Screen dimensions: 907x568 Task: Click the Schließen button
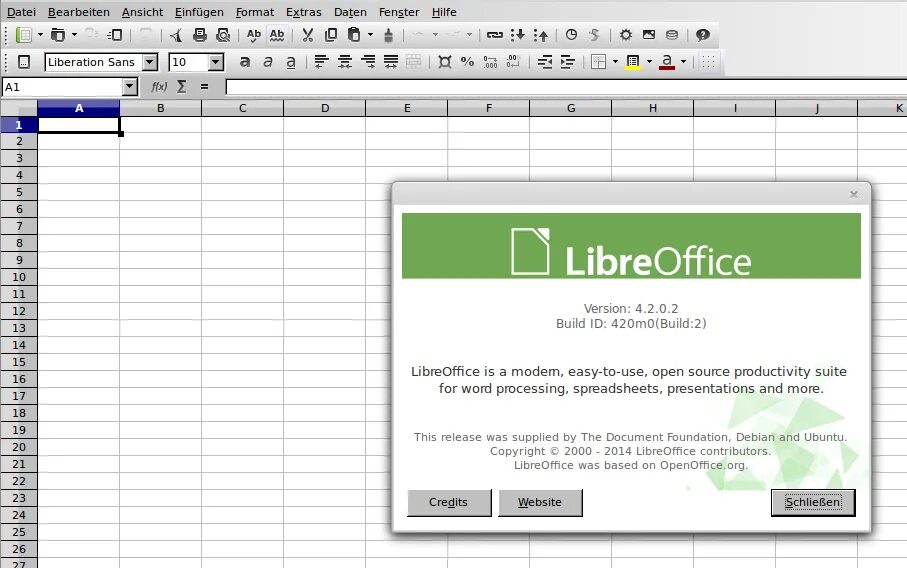click(813, 503)
